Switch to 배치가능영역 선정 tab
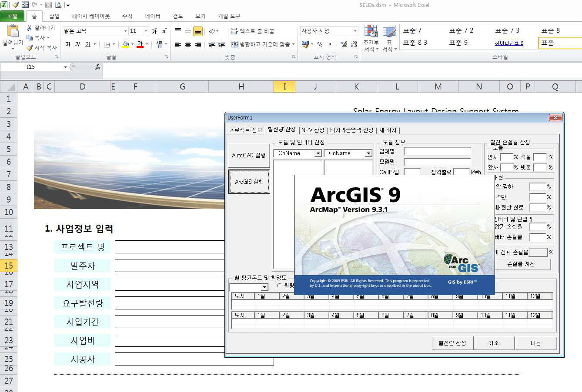Viewport: 582px width, 392px height. pyautogui.click(x=351, y=130)
